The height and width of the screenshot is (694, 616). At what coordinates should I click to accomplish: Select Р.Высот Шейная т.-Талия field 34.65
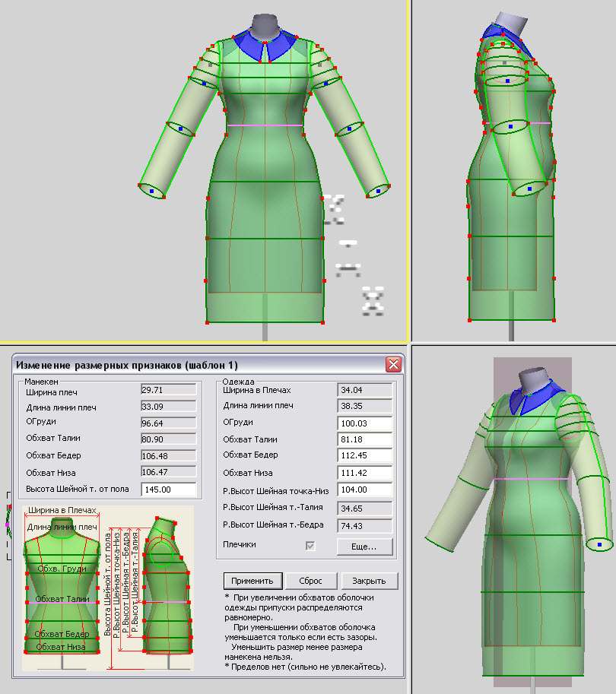pyautogui.click(x=364, y=509)
